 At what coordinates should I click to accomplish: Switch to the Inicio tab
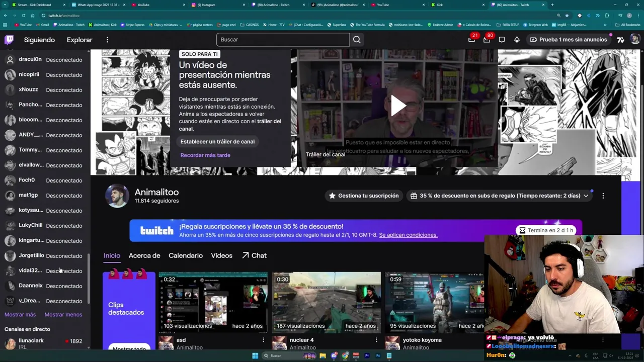point(112,255)
